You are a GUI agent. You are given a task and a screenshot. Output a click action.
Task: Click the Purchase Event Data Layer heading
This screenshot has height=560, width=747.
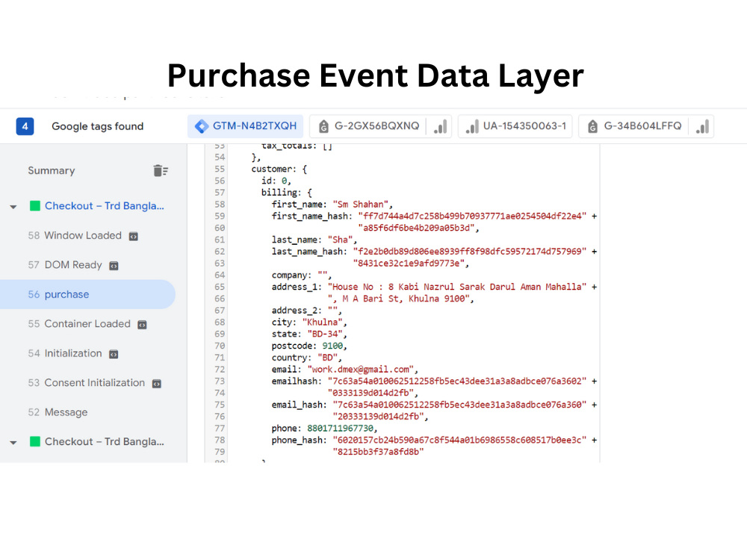click(x=376, y=75)
